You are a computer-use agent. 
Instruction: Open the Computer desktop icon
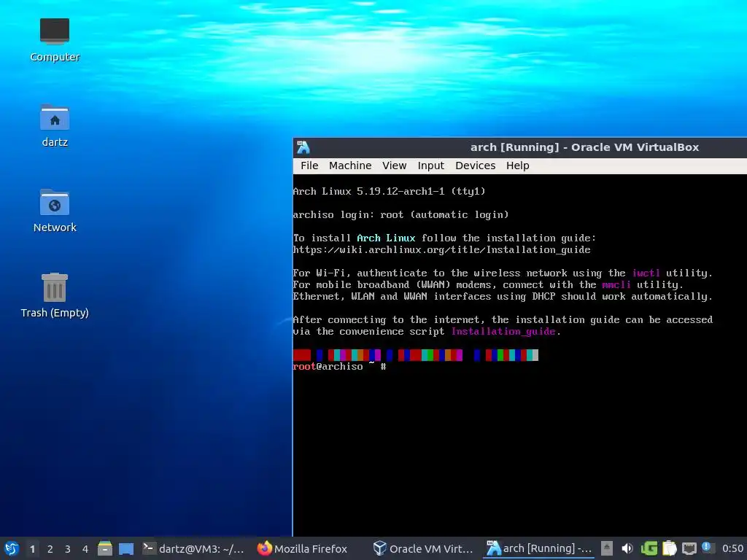click(x=55, y=40)
